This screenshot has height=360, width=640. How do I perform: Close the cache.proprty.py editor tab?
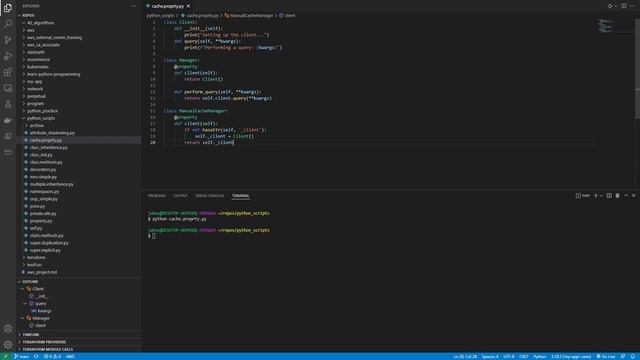[x=188, y=6]
